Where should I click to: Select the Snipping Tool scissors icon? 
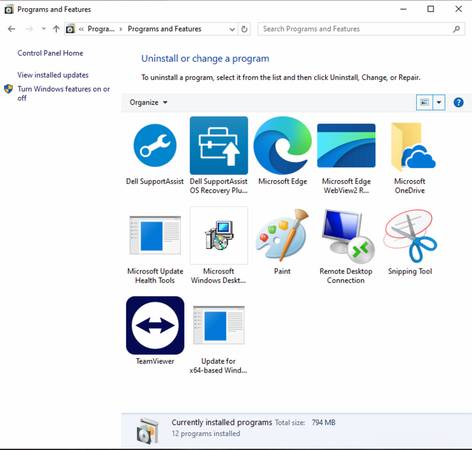(x=410, y=236)
